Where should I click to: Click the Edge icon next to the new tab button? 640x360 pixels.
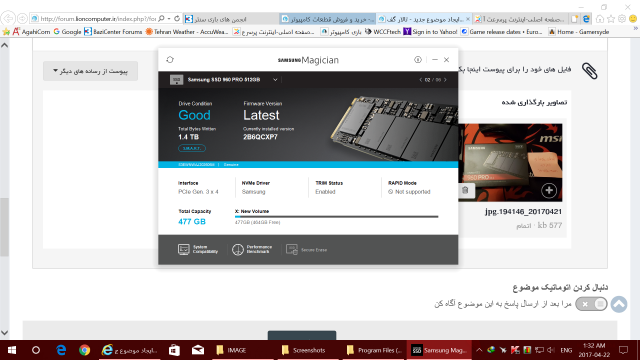point(586,19)
